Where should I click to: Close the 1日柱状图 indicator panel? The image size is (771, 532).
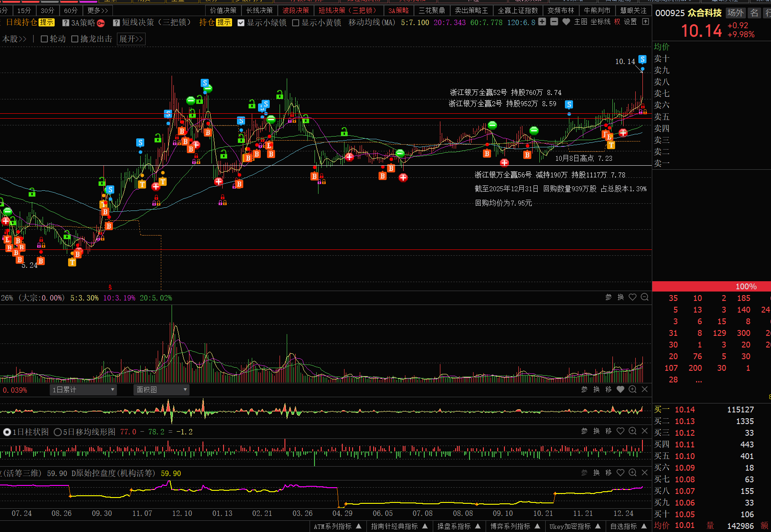[645, 431]
